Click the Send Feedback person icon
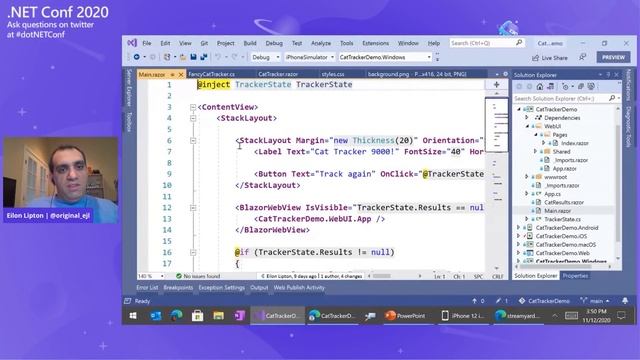The height and width of the screenshot is (360, 640). coord(582,58)
